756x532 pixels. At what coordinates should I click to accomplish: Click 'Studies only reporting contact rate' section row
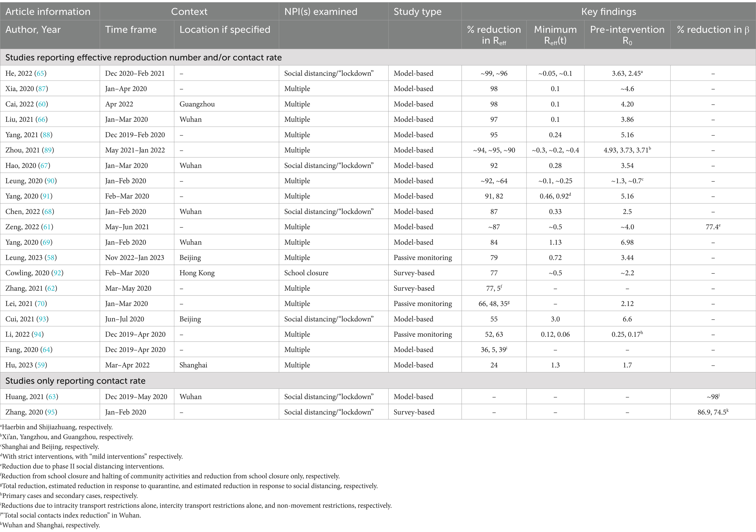click(x=378, y=381)
